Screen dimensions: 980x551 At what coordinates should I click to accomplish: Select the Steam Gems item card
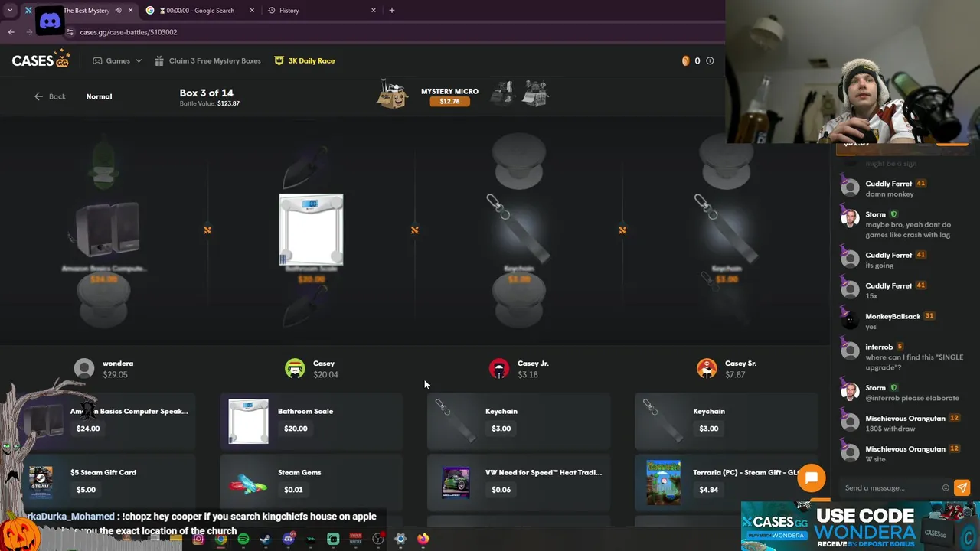311,481
